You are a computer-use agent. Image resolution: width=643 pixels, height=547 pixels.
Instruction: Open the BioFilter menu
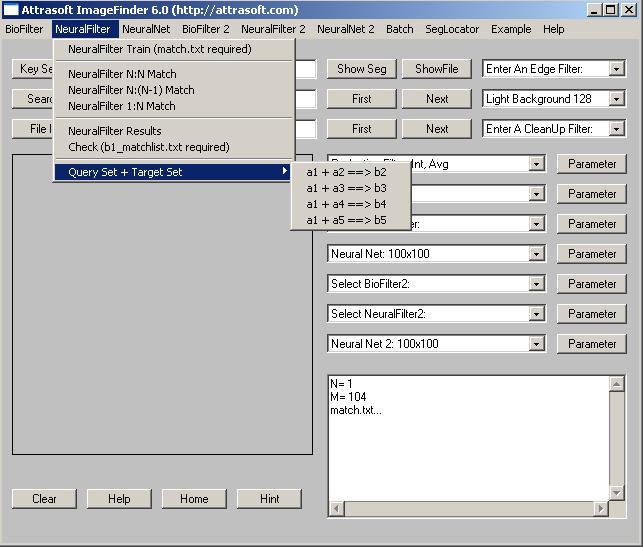tap(24, 29)
